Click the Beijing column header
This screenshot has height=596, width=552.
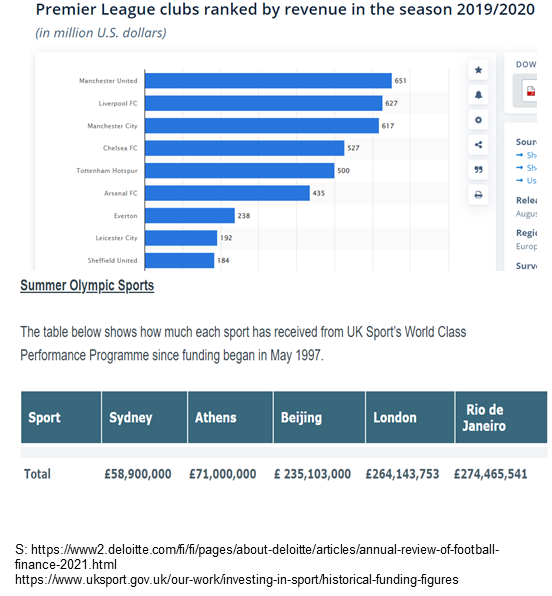coord(319,417)
